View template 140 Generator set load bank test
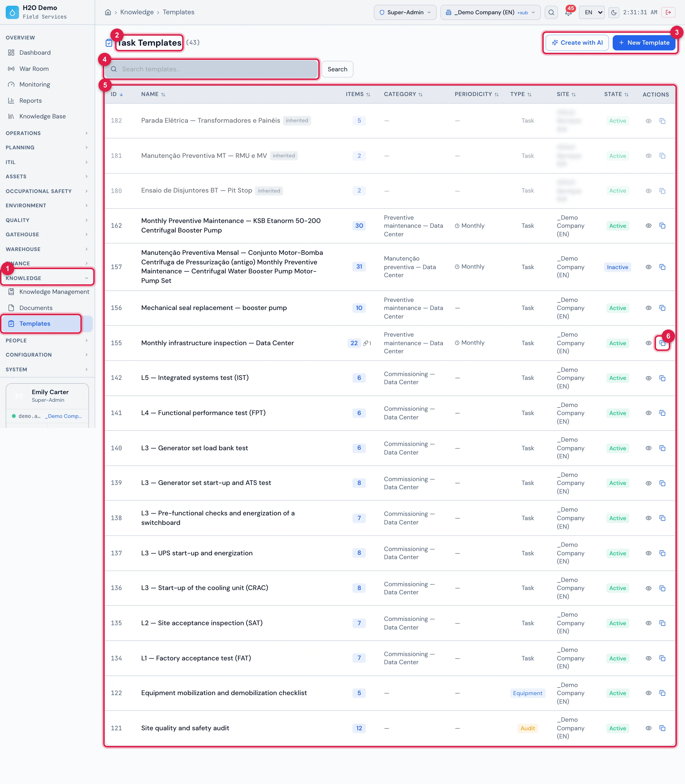 coord(648,448)
